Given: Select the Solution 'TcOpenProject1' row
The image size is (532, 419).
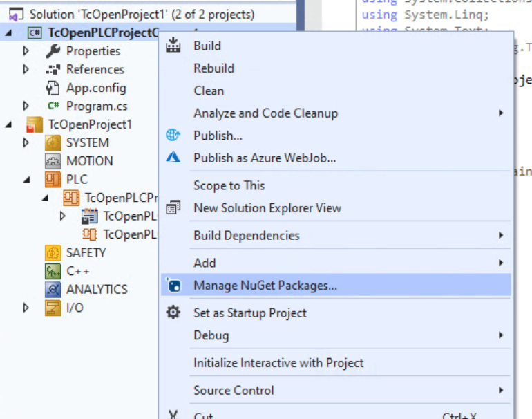Looking at the screenshot, I should pos(148,15).
